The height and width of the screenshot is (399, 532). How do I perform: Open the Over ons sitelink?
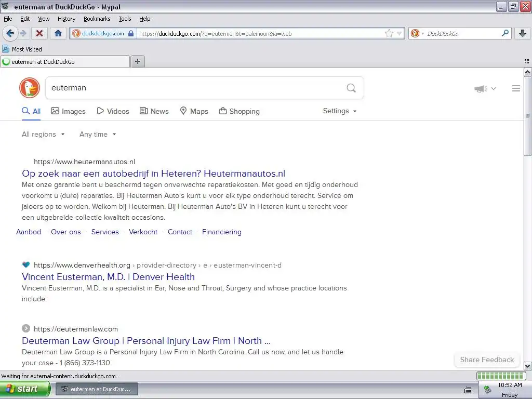coord(66,232)
